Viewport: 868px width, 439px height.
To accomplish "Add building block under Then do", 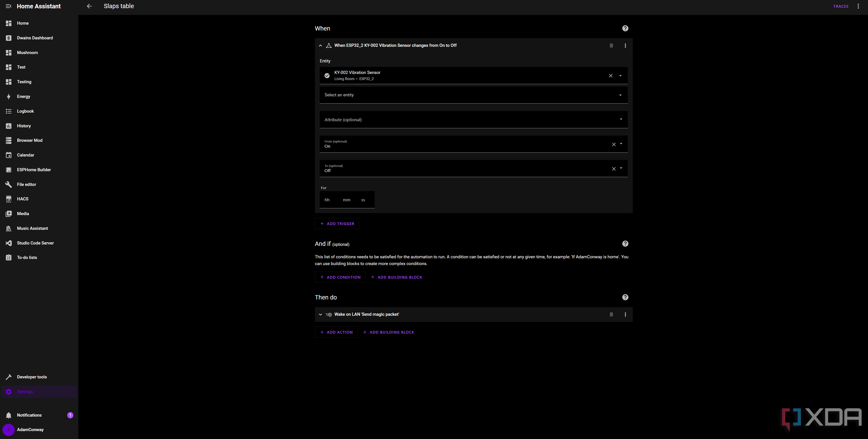I will tap(388, 332).
